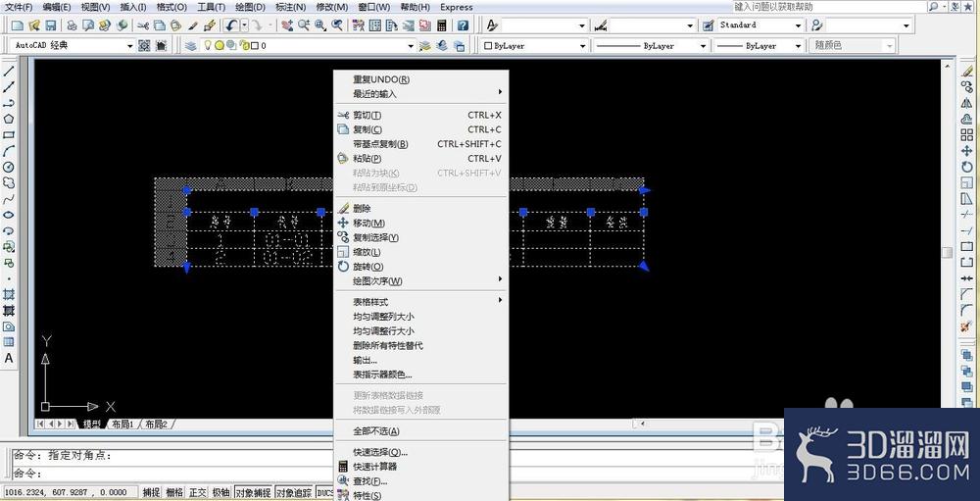Select the Mirror modify tool
The height and width of the screenshot is (501, 980).
967,103
